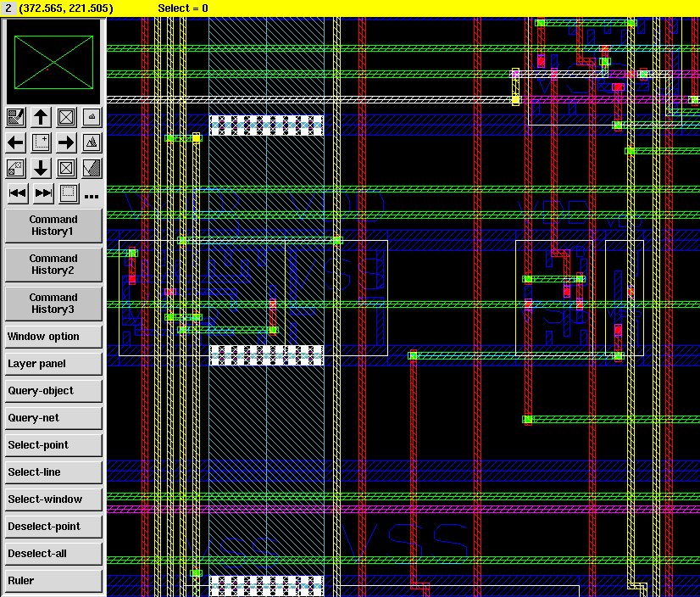Go to previous view with double-left arrows
The height and width of the screenshot is (597, 700).
17,193
